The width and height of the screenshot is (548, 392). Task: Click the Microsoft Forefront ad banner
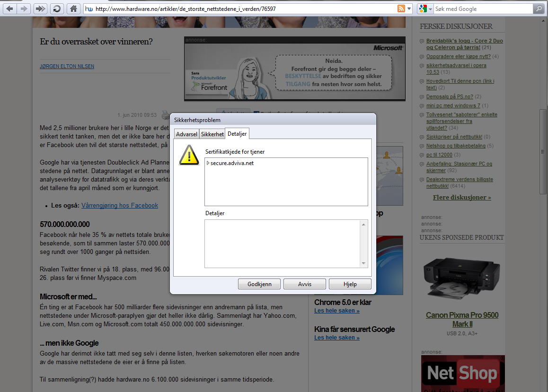pyautogui.click(x=295, y=72)
